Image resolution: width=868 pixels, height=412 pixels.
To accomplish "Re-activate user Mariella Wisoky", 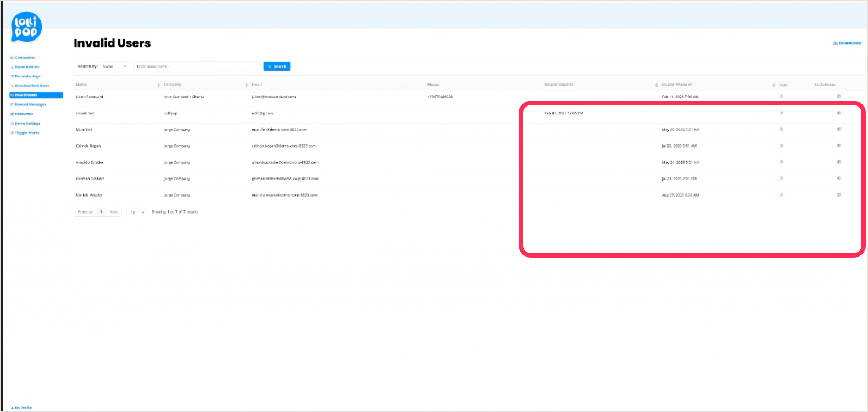I will coord(839,195).
